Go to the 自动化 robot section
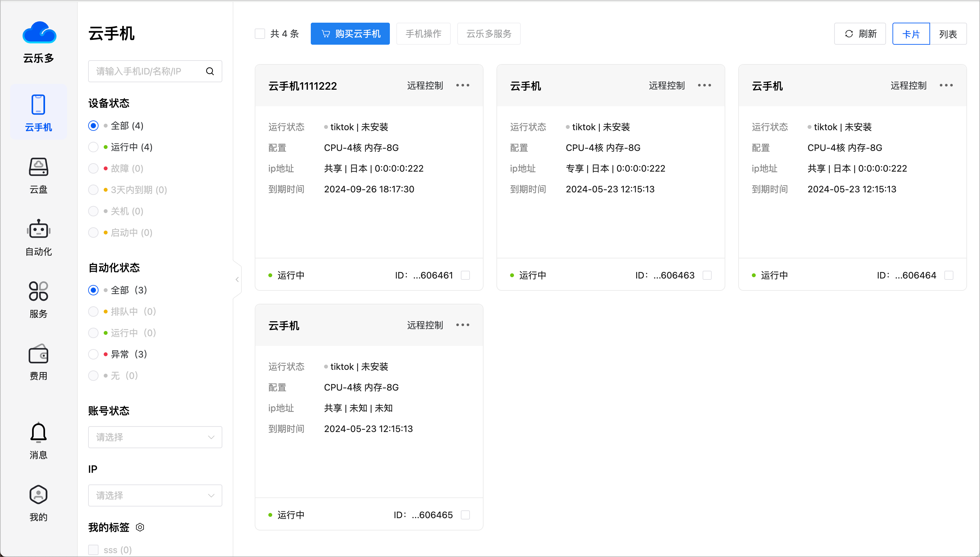This screenshot has height=557, width=980. 38,238
